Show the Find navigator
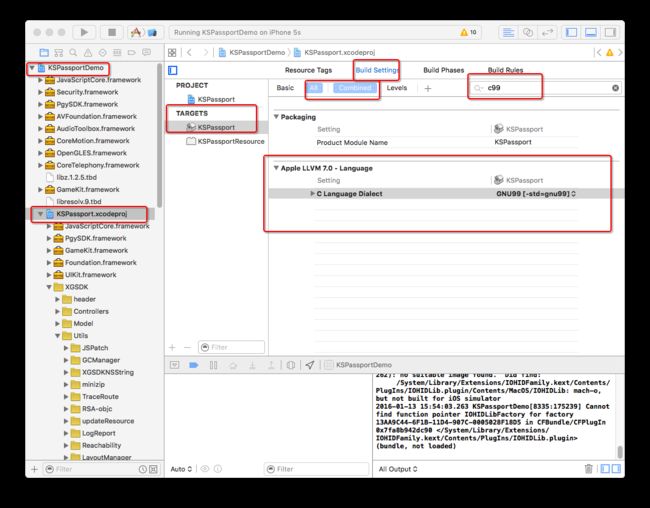Screen dimensions: 650x508 coord(73,53)
